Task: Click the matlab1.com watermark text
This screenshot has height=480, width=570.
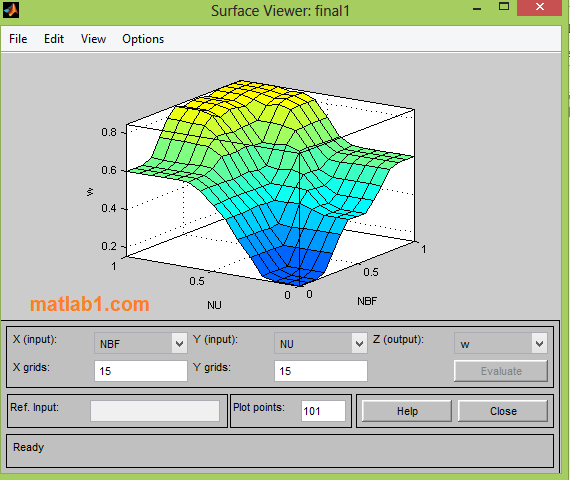Action: [x=89, y=304]
